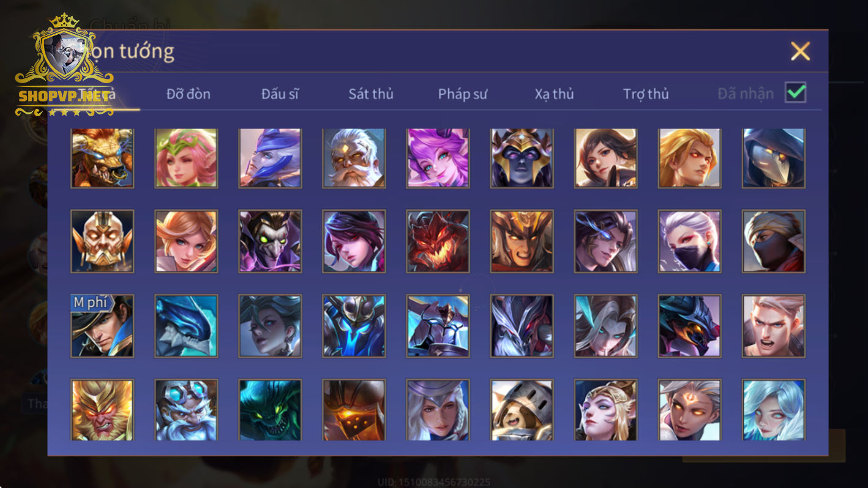Open the Pháp sư tab
This screenshot has height=488, width=868.
(x=463, y=94)
